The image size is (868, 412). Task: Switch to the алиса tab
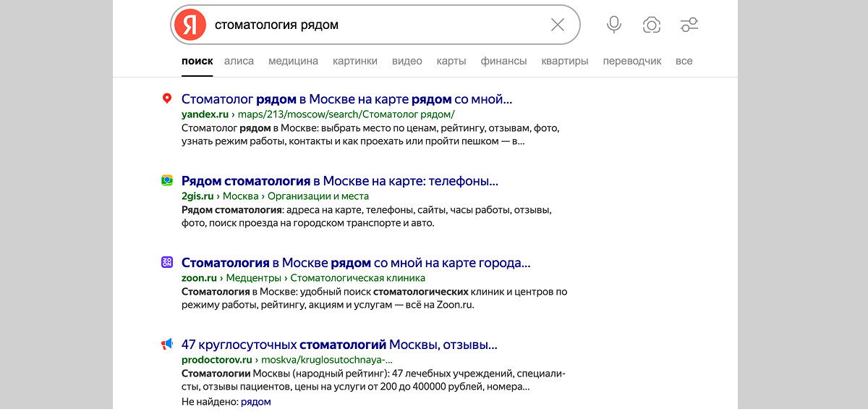(x=239, y=62)
